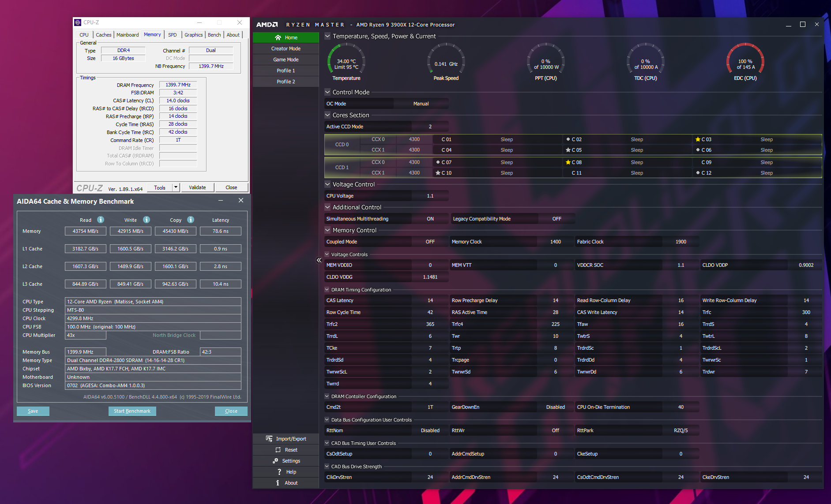Click the Import/Export icon in Ryzen Master
The width and height of the screenshot is (831, 504).
[x=269, y=439]
